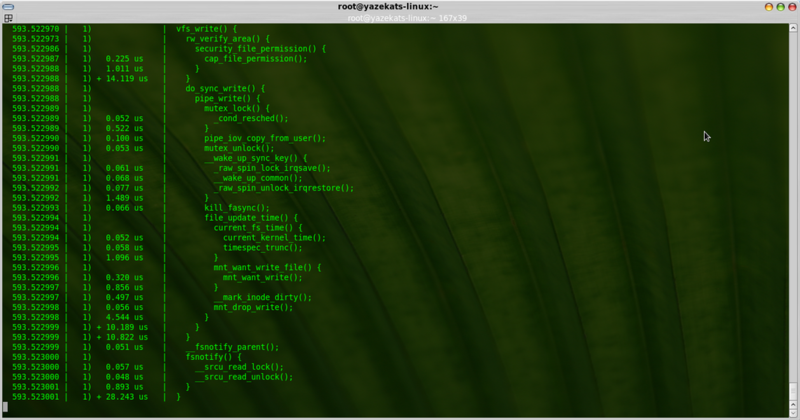Click the 0.856 us duration value
The height and width of the screenshot is (420, 800).
point(124,288)
